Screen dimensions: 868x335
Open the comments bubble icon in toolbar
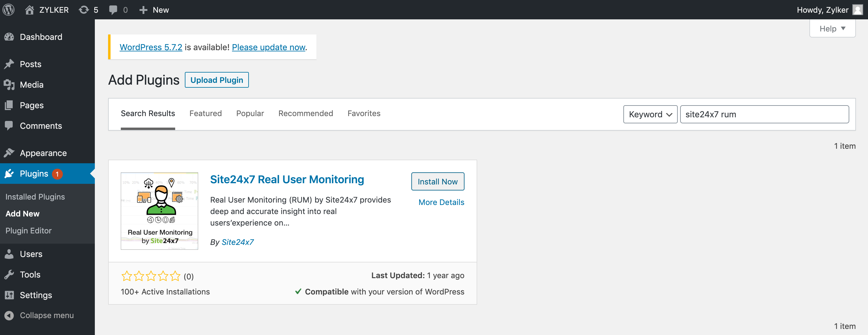pos(113,10)
